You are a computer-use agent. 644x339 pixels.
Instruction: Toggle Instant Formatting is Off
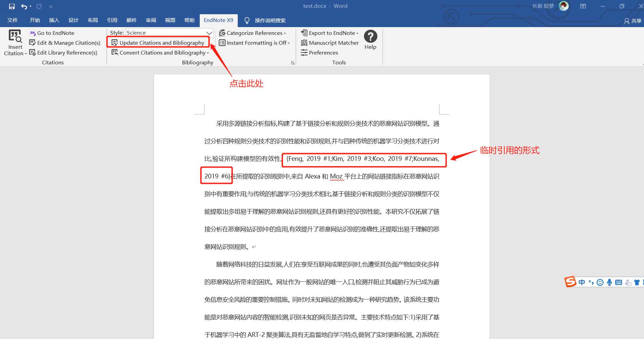254,43
